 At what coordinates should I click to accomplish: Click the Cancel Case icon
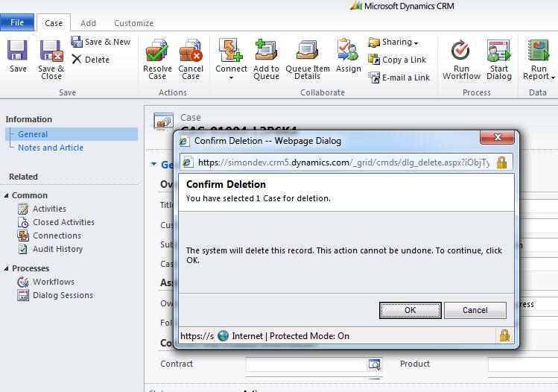click(191, 51)
